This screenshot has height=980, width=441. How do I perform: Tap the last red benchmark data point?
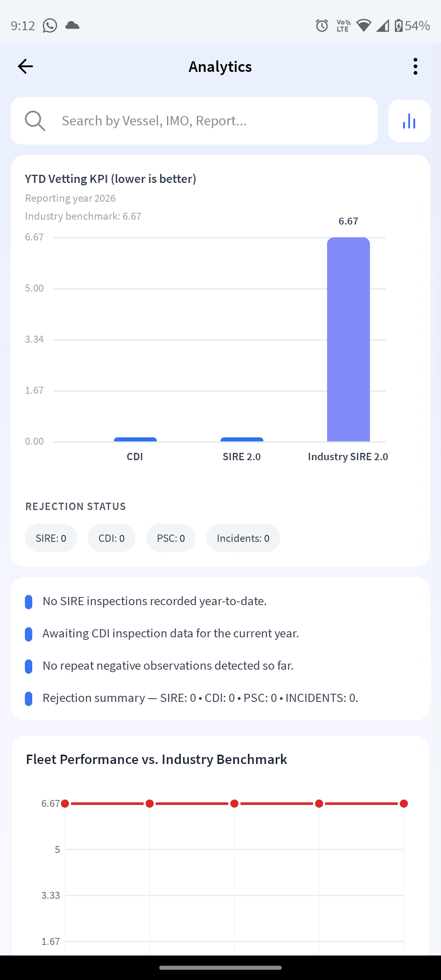point(404,804)
